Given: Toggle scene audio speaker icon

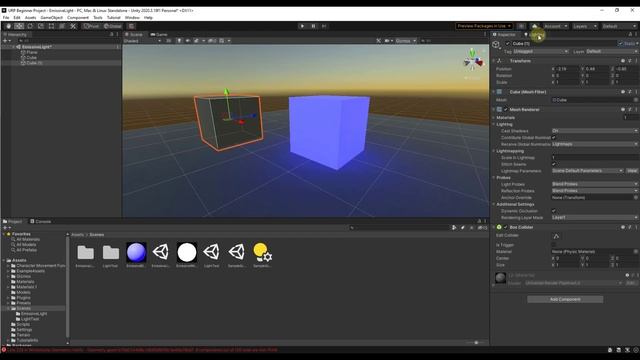Looking at the screenshot, I should coord(188,41).
